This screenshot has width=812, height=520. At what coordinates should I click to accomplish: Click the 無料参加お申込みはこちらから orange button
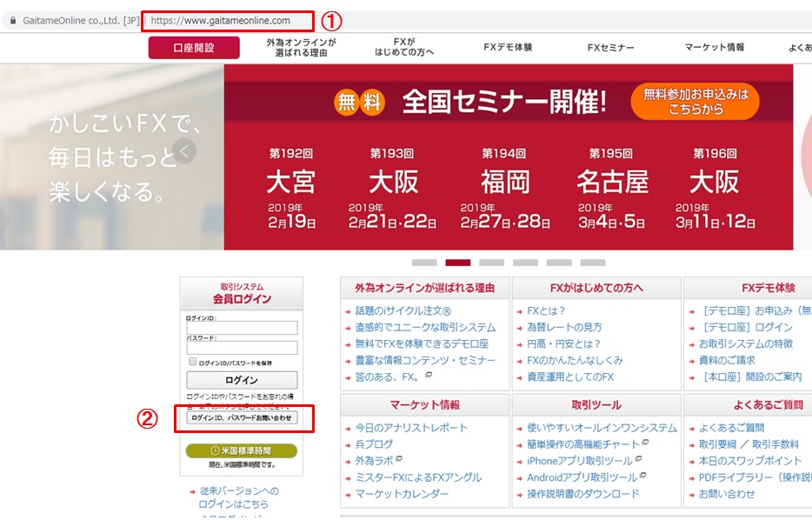pyautogui.click(x=695, y=102)
